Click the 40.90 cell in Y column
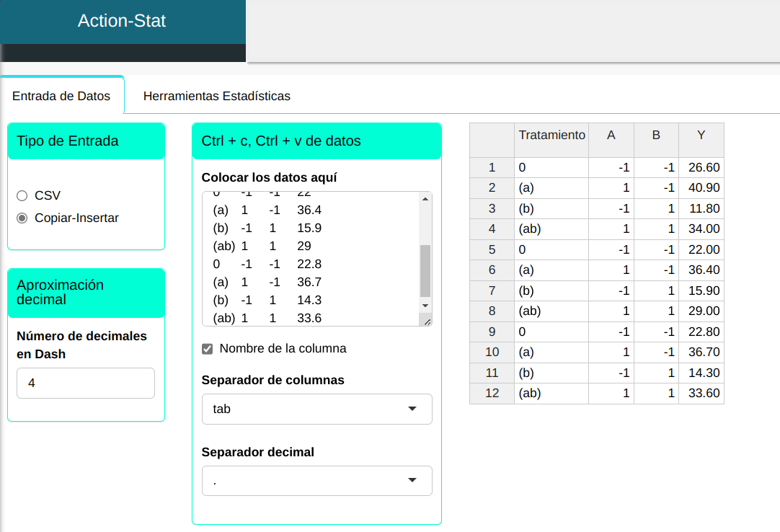Viewport: 780px width, 532px height. click(703, 187)
